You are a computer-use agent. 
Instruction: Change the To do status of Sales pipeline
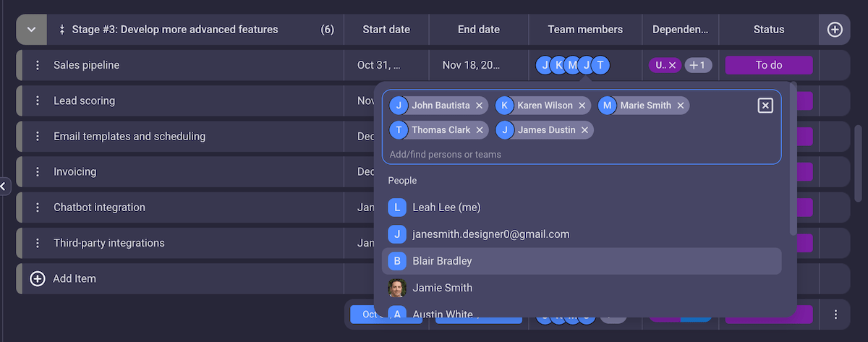769,65
